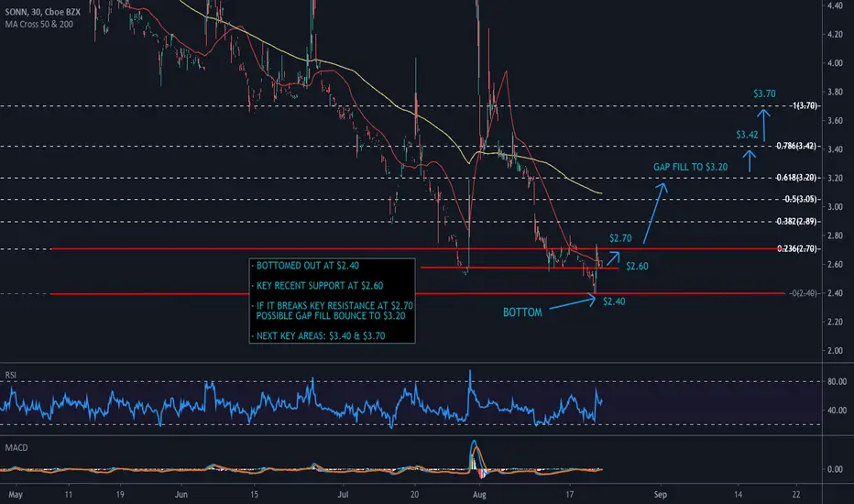Click the cyan $2.60 support label

pos(637,267)
